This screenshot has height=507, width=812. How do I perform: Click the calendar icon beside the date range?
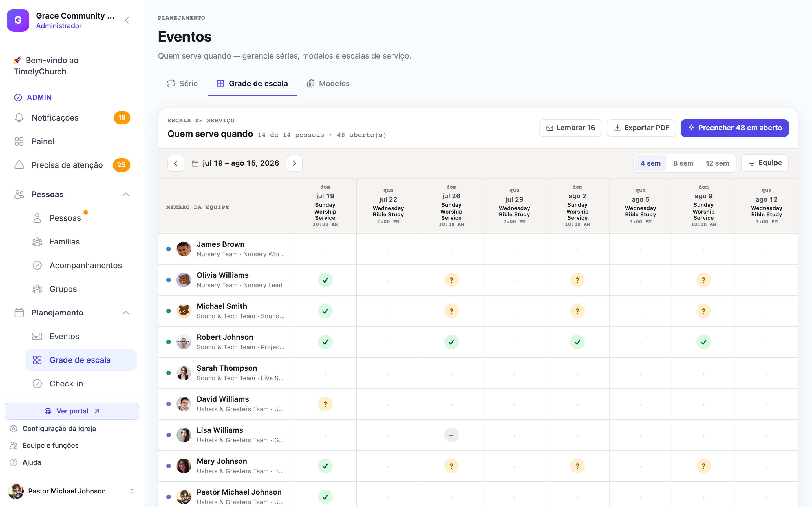coord(195,163)
